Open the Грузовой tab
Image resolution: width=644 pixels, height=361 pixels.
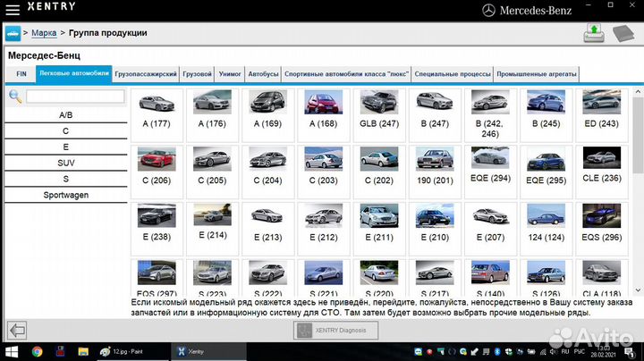point(197,74)
